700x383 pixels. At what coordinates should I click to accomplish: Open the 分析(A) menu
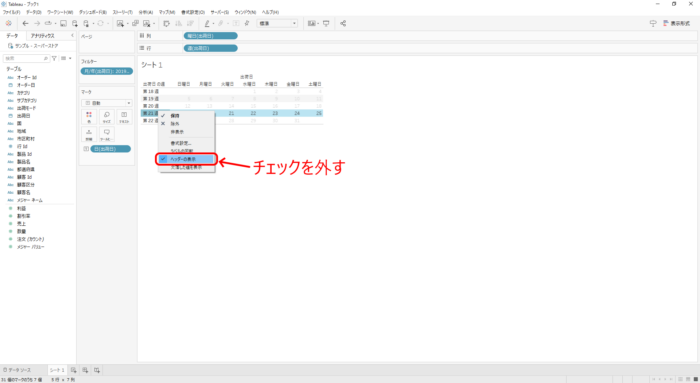pyautogui.click(x=146, y=12)
